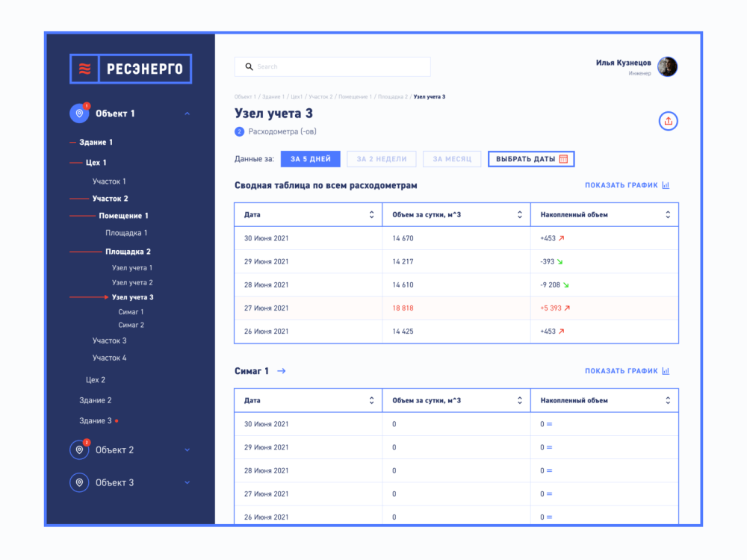Screen dimensions: 747x560
Task: Select the За 2 недели period
Action: pos(382,159)
